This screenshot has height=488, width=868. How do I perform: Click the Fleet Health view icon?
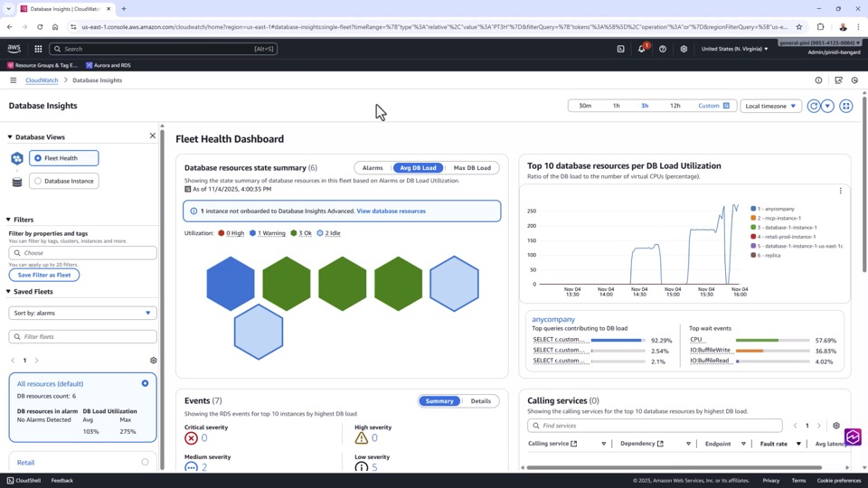[x=17, y=158]
